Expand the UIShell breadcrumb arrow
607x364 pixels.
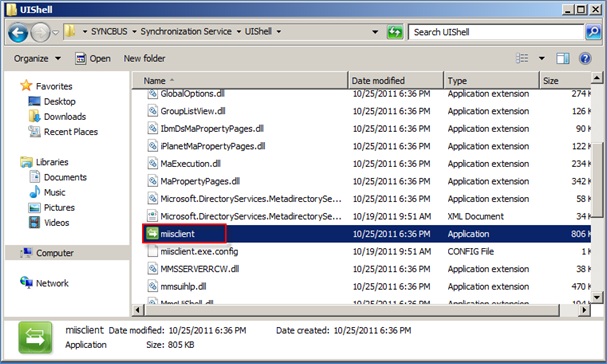pyautogui.click(x=279, y=32)
